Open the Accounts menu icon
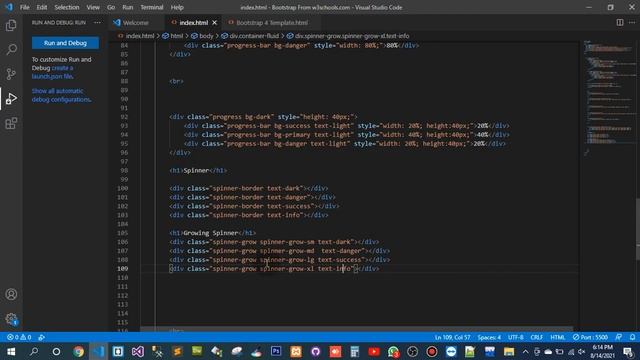Image resolution: width=640 pixels, height=360 pixels. pos(11,294)
